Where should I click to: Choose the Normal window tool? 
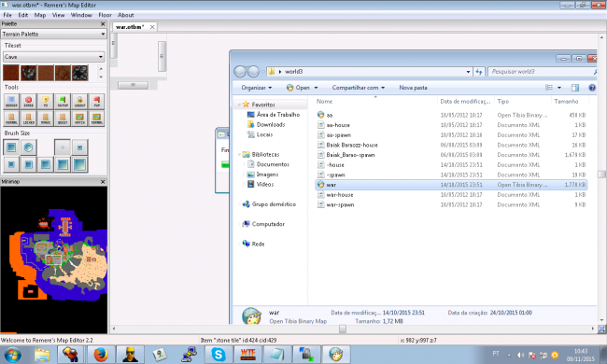point(96,119)
